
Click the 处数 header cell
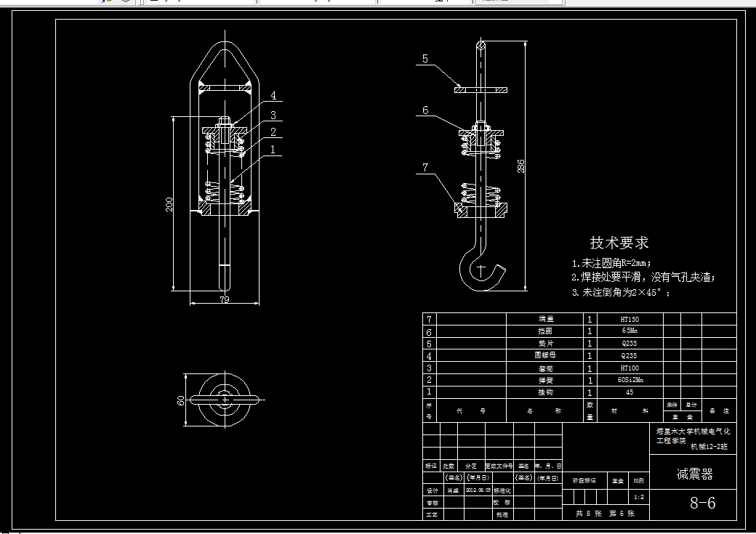coord(449,466)
